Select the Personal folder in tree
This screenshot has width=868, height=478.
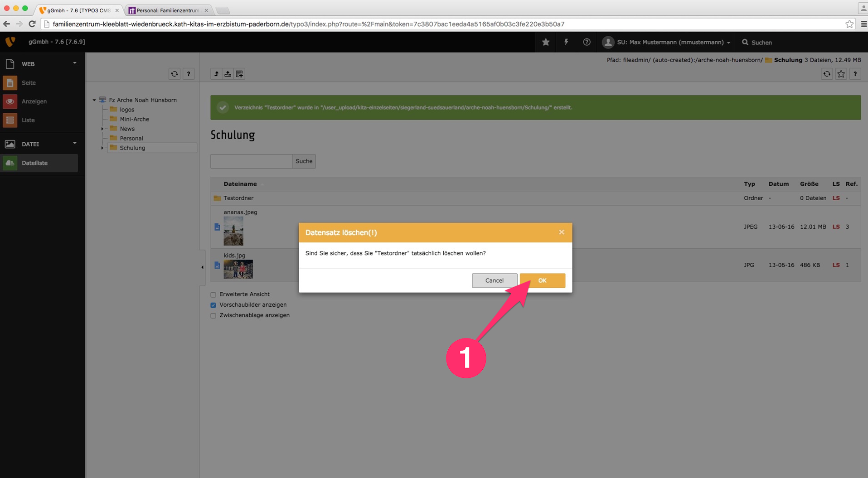point(131,138)
